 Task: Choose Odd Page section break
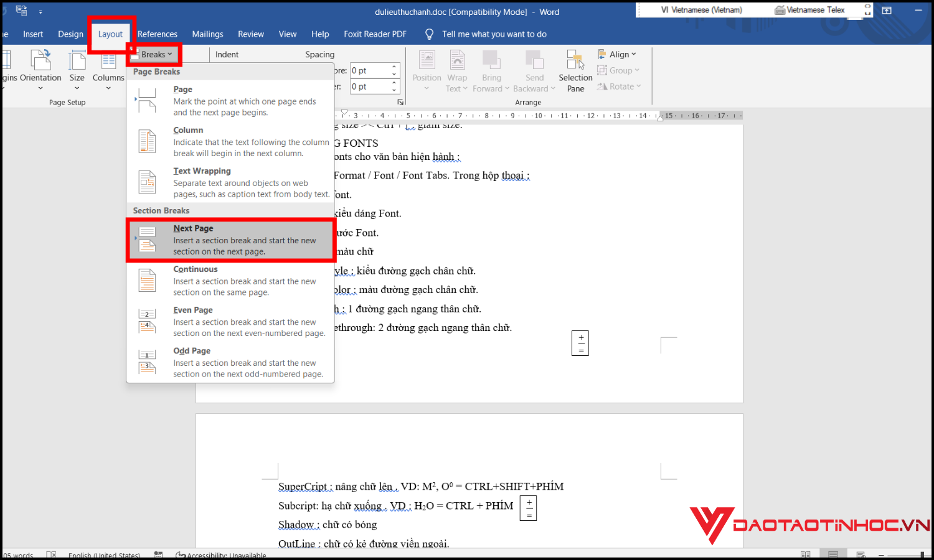(x=230, y=362)
